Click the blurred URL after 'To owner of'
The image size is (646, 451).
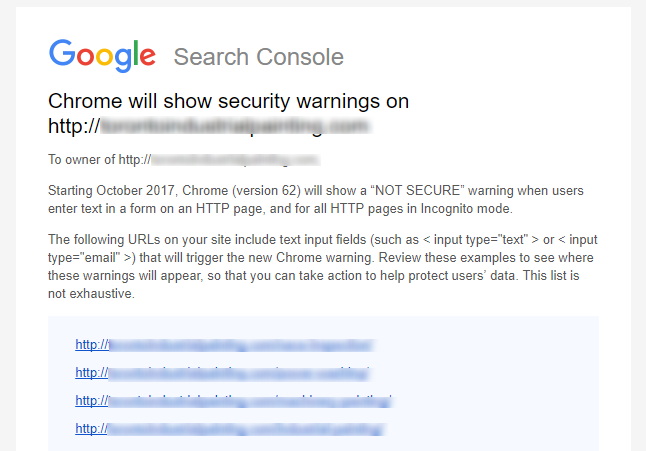[236, 160]
